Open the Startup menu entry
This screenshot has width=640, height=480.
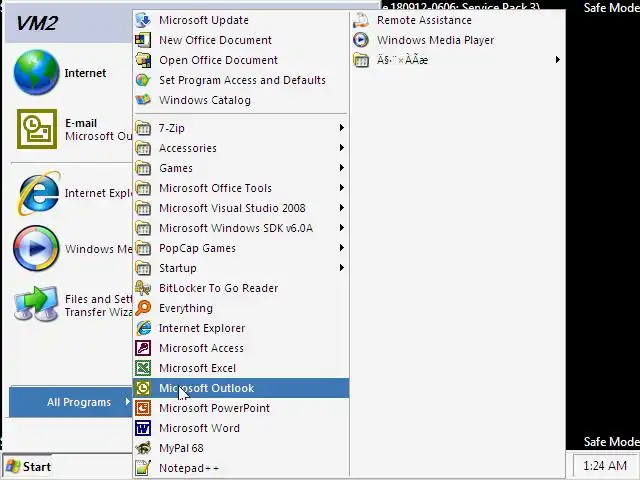pos(241,268)
